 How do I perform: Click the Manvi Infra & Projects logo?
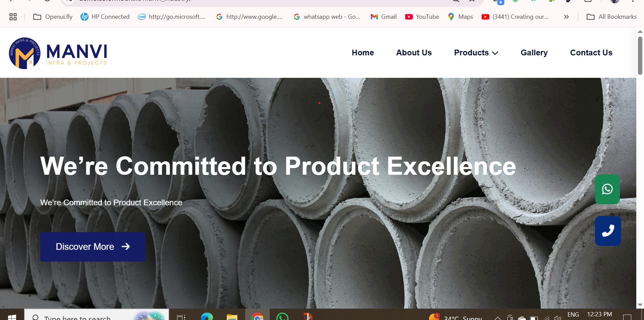coord(58,53)
